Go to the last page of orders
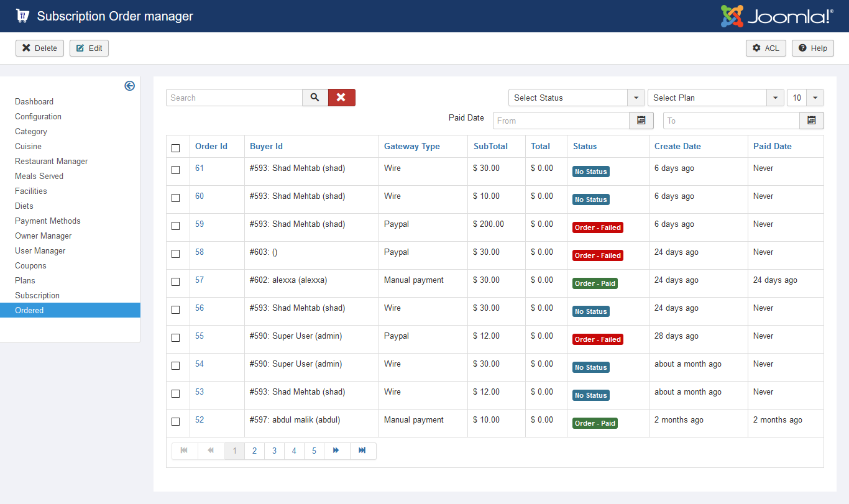 point(362,451)
